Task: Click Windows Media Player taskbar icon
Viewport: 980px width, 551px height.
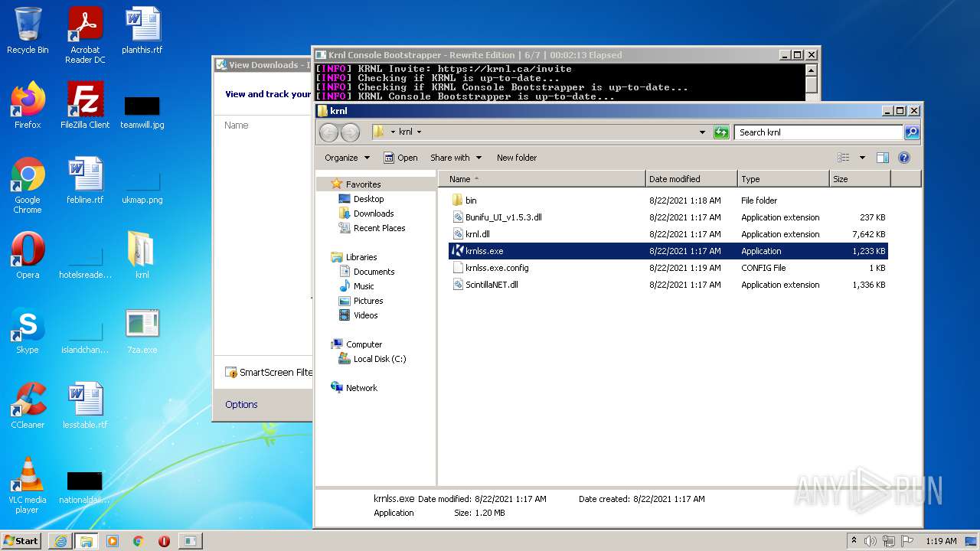Action: [x=113, y=541]
